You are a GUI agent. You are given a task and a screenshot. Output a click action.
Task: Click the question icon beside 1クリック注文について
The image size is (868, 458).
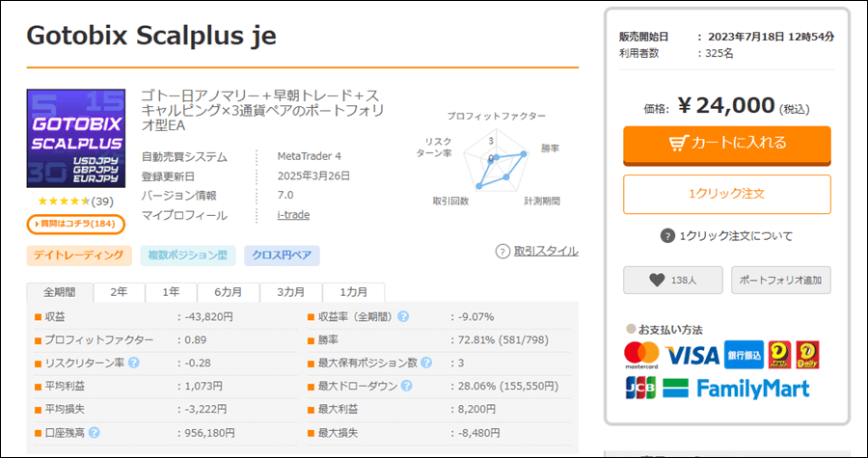pyautogui.click(x=667, y=236)
